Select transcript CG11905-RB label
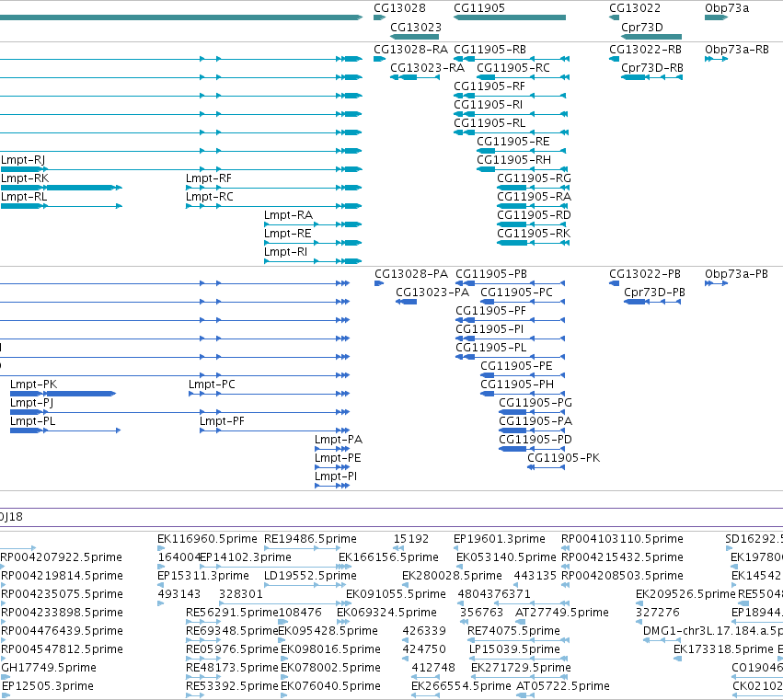Screen dimensions: 783x700 click(x=489, y=50)
